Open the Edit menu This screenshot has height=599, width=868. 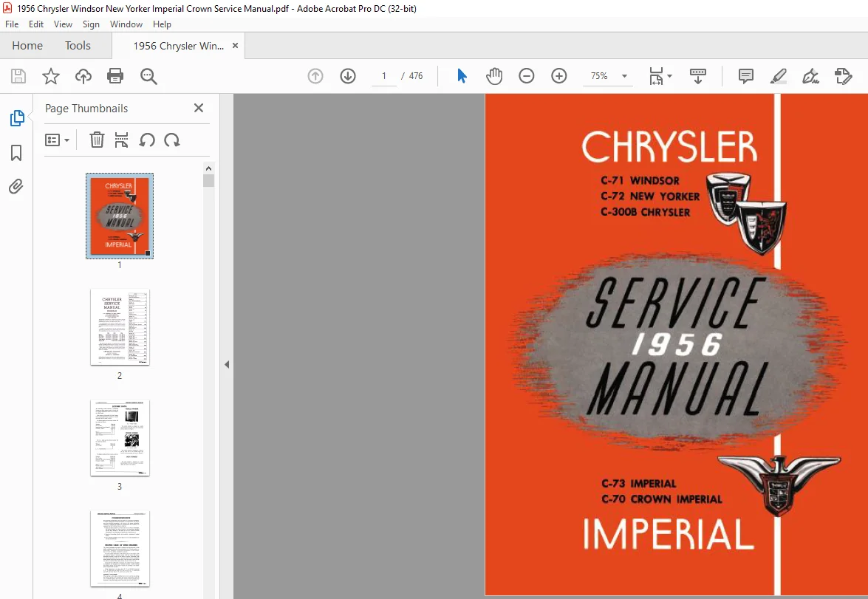36,24
